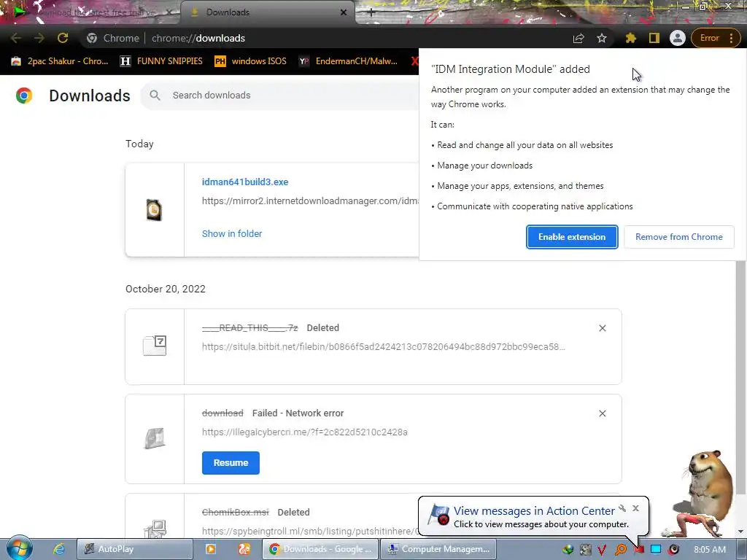Click the situla.bitbit.net source URL
747x560 pixels.
[x=384, y=346]
